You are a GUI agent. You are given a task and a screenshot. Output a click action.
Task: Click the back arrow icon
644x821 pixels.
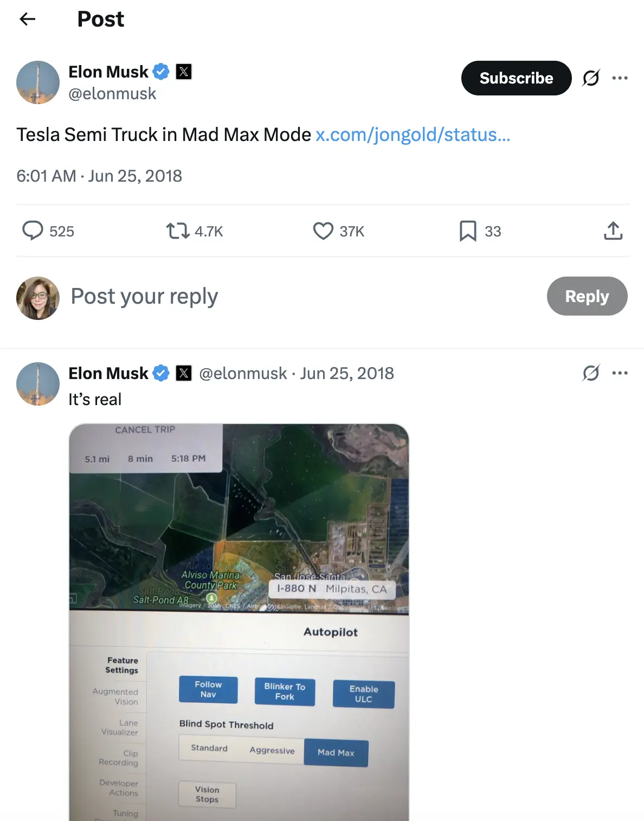click(x=27, y=20)
